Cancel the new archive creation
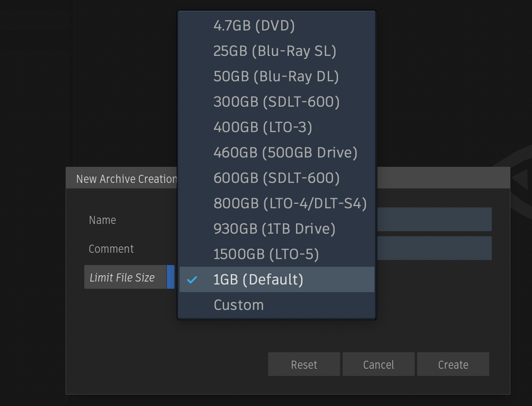Image resolution: width=532 pixels, height=406 pixels. (378, 364)
